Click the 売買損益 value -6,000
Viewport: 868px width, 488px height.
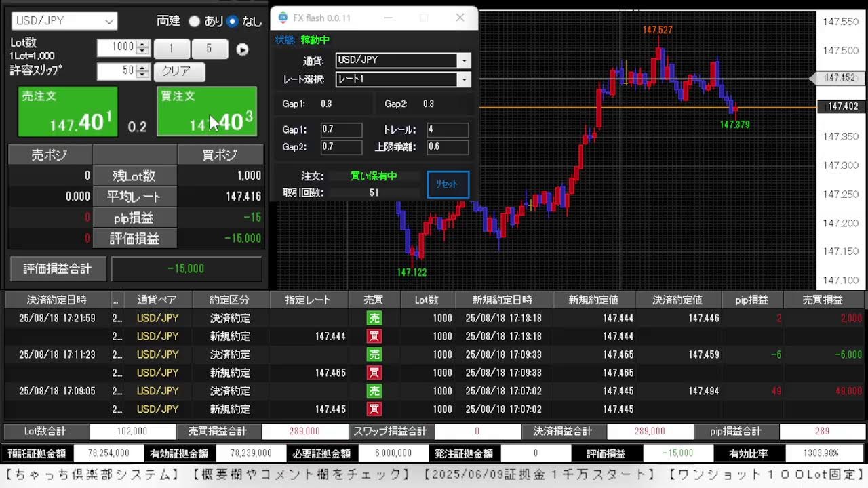pyautogui.click(x=847, y=354)
